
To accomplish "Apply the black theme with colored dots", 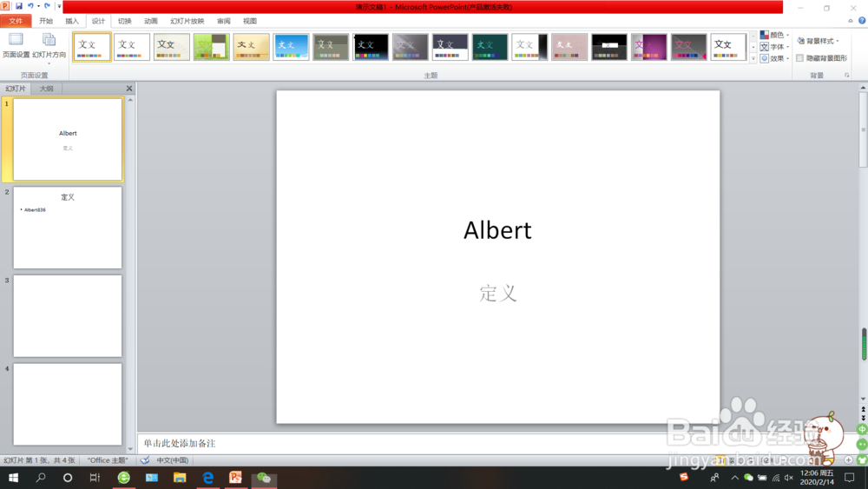I will click(371, 47).
